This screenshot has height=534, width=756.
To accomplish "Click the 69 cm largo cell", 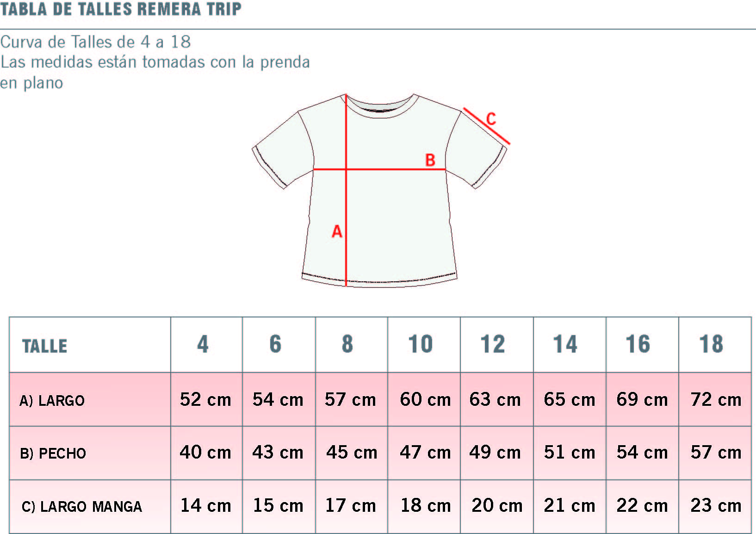I will pos(642,399).
